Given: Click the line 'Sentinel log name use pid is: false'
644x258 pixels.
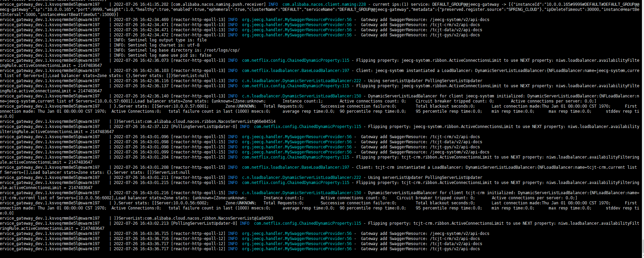Looking at the screenshot, I should (x=169, y=55).
